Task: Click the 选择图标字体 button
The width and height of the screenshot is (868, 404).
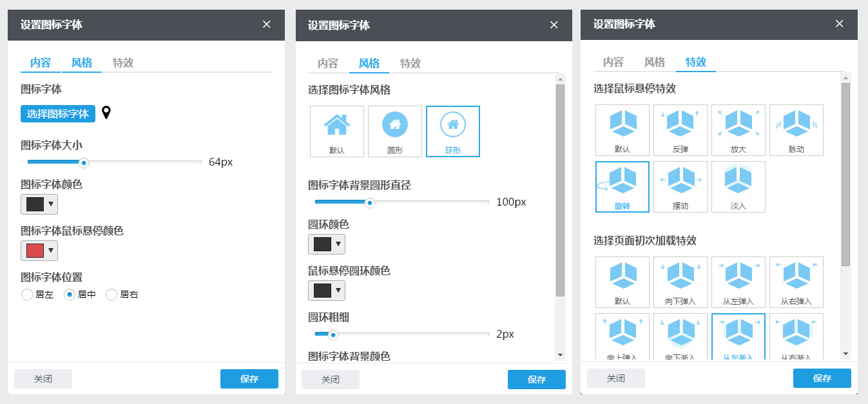Action: click(58, 113)
